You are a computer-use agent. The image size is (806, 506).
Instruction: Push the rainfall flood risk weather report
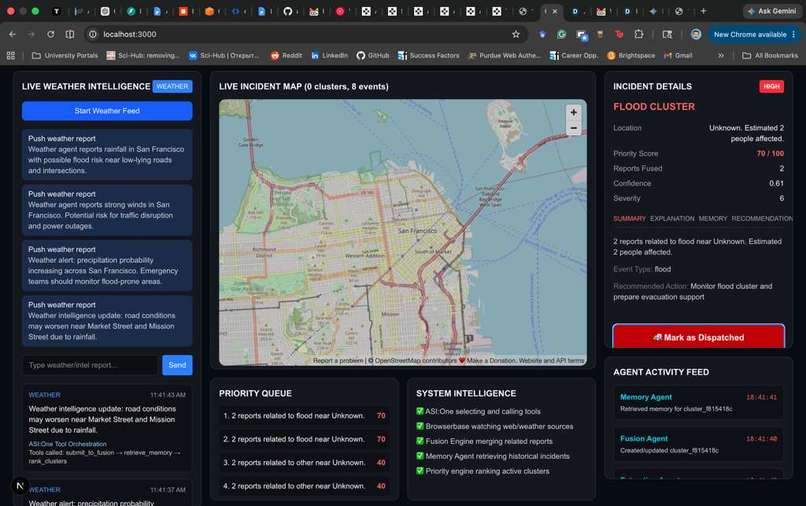point(107,154)
